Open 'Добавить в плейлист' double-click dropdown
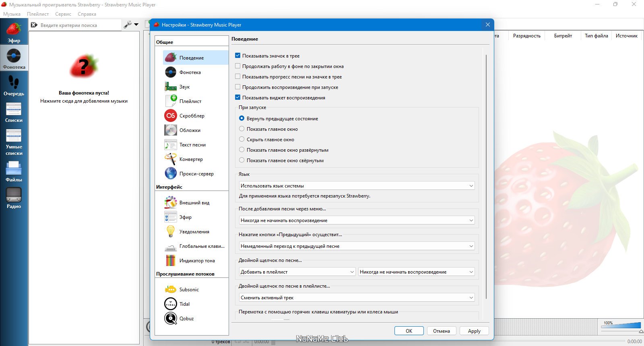 coord(297,272)
